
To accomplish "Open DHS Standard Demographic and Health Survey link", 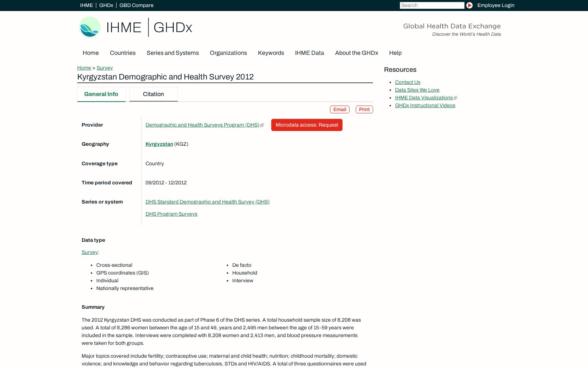I will (208, 202).
